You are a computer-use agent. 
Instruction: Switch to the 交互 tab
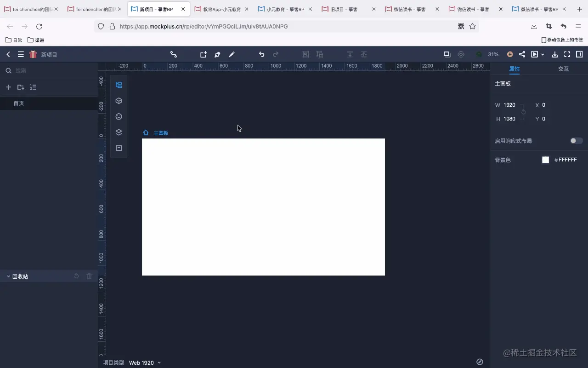tap(563, 69)
